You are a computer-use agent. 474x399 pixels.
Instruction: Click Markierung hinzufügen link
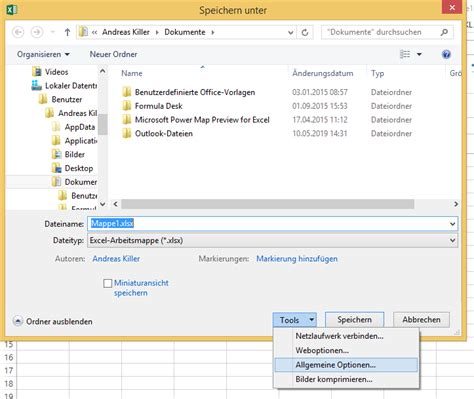297,259
